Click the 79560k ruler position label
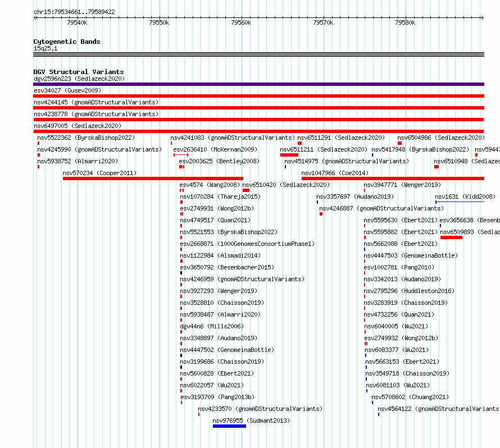Viewport: 500px width, 448px height. click(241, 22)
